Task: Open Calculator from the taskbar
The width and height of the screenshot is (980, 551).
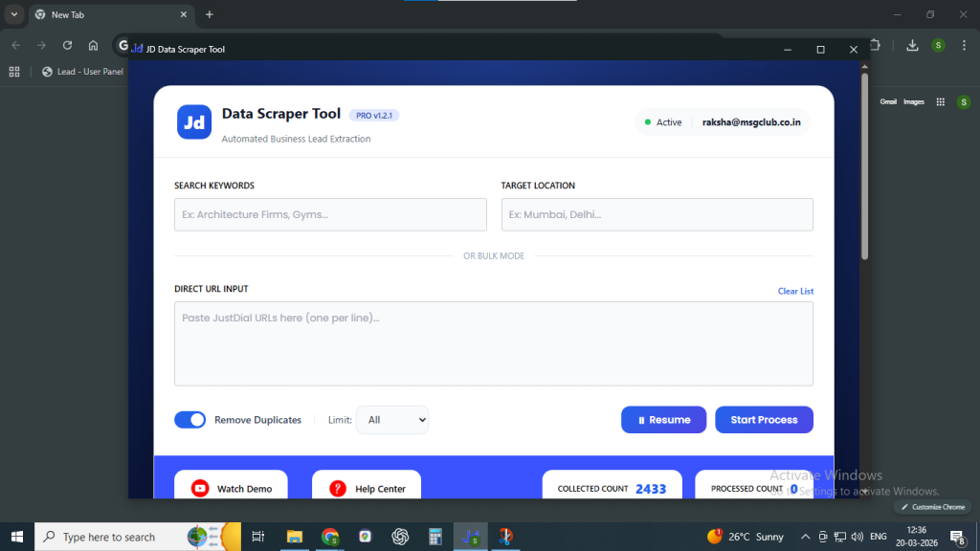Action: pyautogui.click(x=434, y=537)
